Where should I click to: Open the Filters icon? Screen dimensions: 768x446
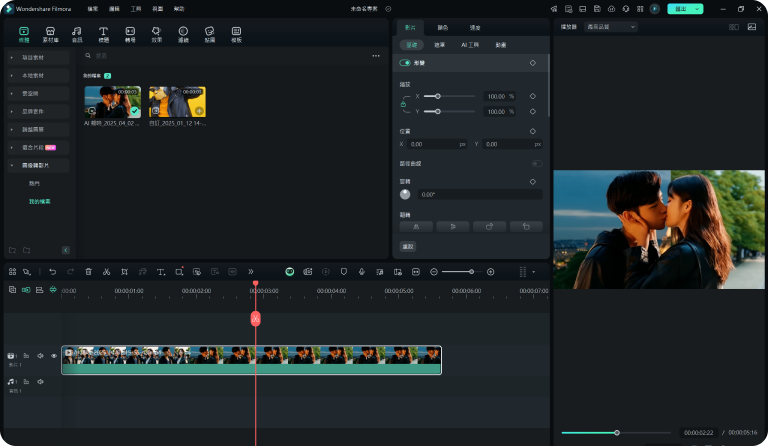click(183, 34)
